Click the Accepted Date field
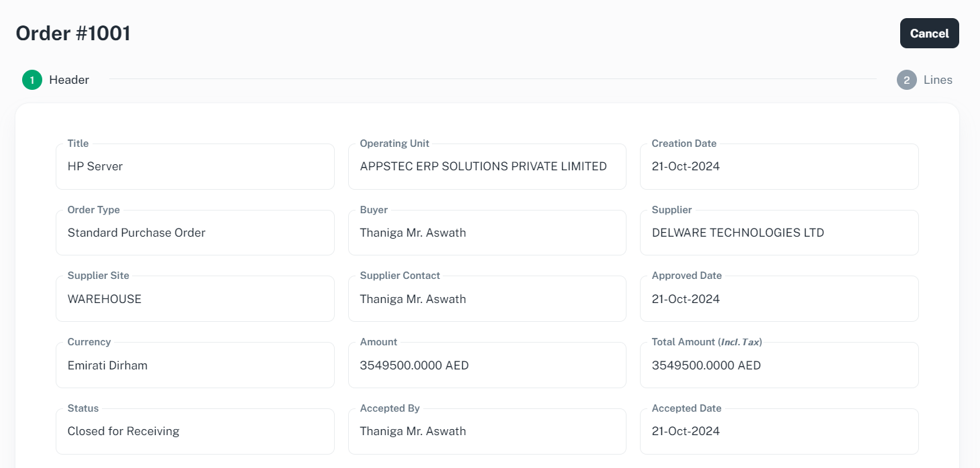The image size is (980, 468). coord(779,432)
